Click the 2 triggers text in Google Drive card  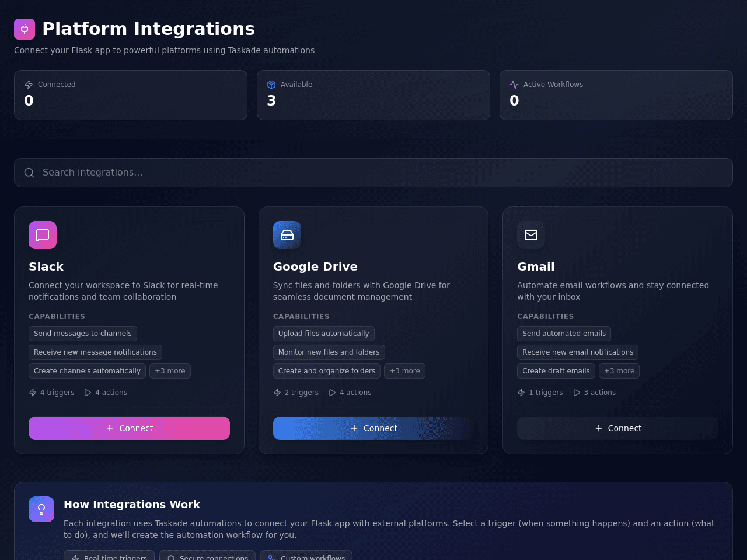pos(302,393)
